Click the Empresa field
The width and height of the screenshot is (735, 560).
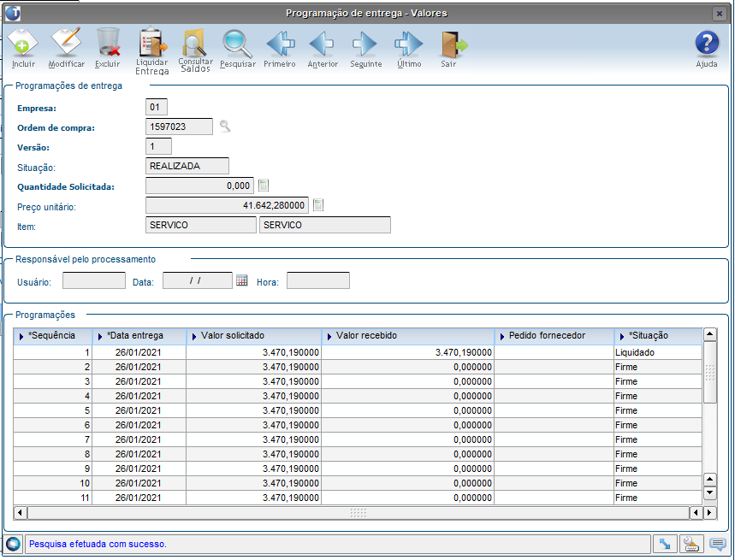point(157,107)
